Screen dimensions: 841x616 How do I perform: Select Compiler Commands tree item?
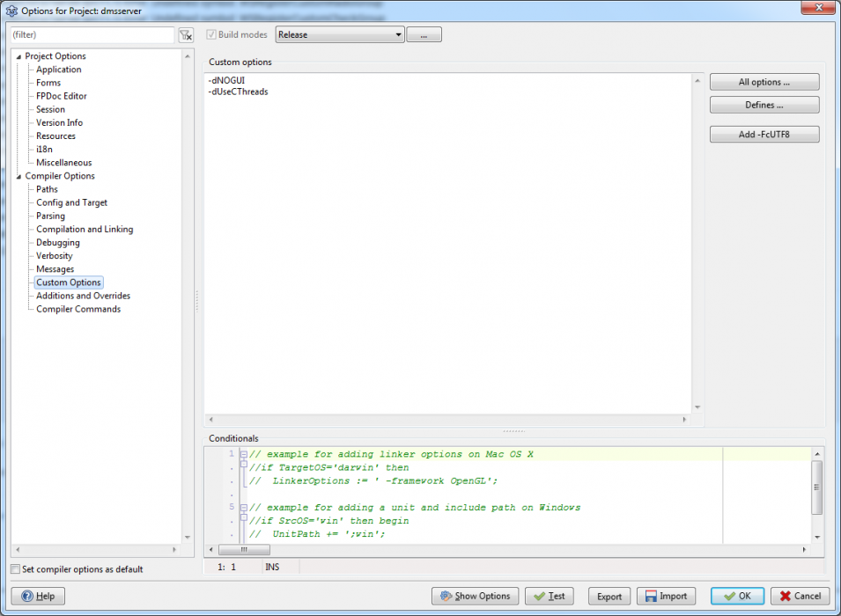[78, 310]
